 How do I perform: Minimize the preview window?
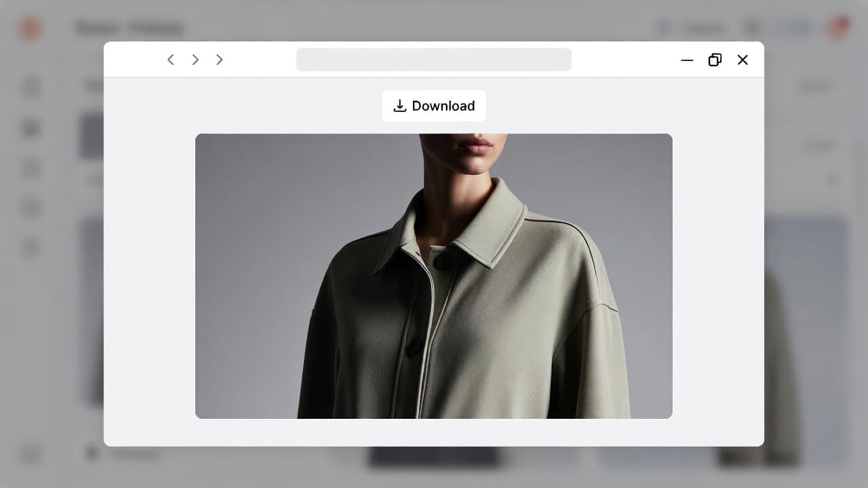click(x=687, y=60)
